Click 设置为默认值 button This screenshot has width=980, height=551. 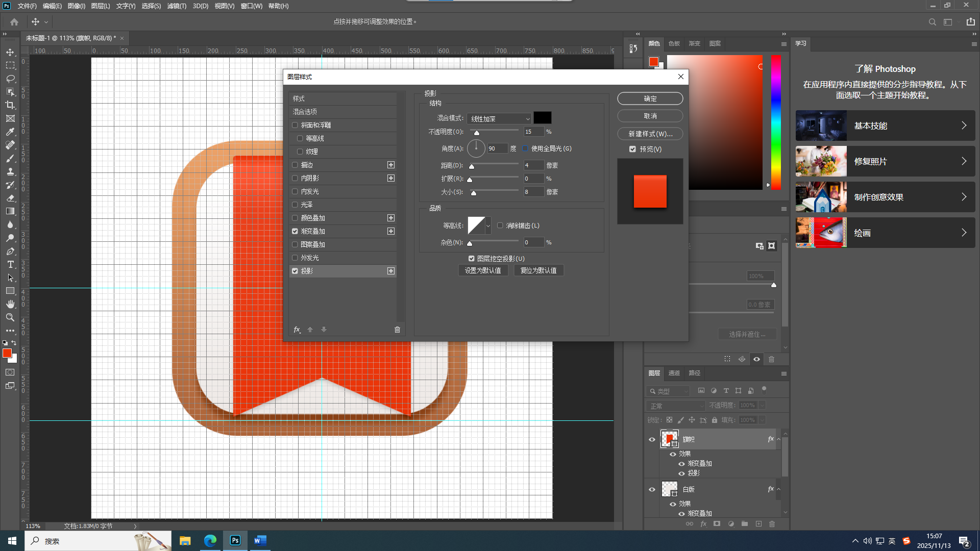[x=482, y=270]
